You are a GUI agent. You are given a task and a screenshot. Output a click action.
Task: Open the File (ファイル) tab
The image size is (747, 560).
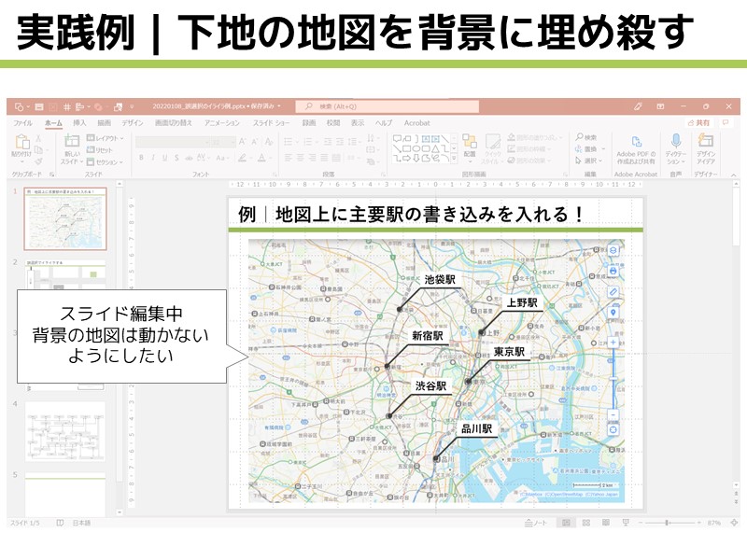[22, 123]
